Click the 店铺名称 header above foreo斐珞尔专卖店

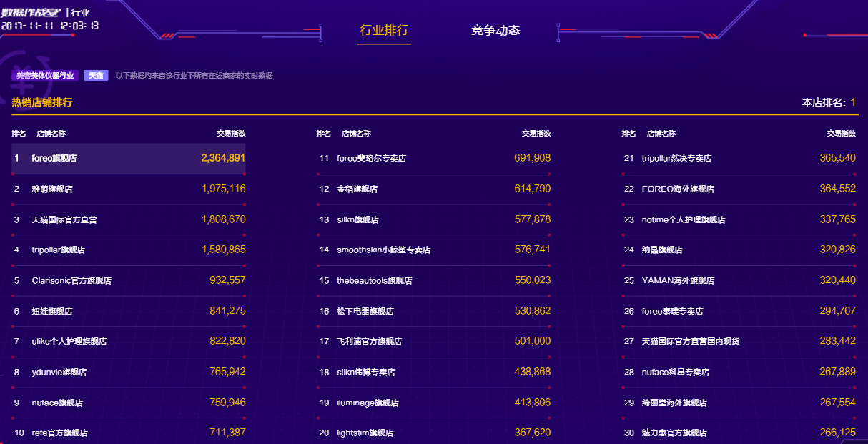click(356, 134)
